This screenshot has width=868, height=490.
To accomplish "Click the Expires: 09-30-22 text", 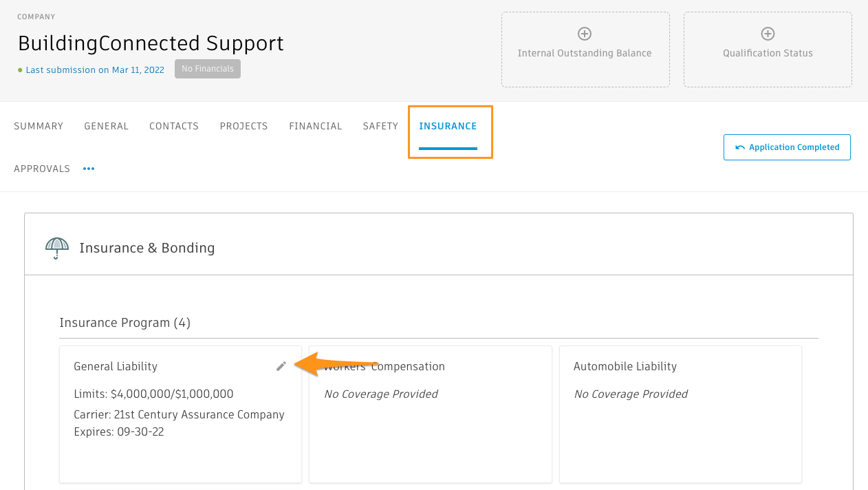I will [x=119, y=432].
